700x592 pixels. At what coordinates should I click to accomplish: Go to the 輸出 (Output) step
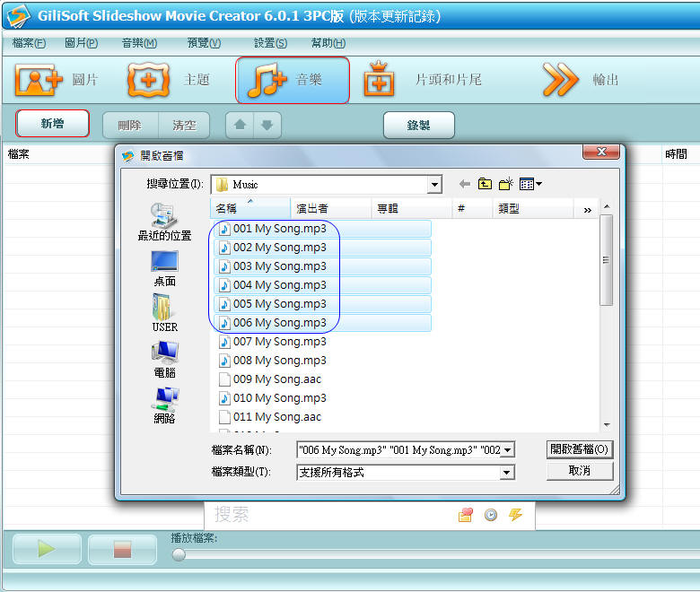point(561,81)
